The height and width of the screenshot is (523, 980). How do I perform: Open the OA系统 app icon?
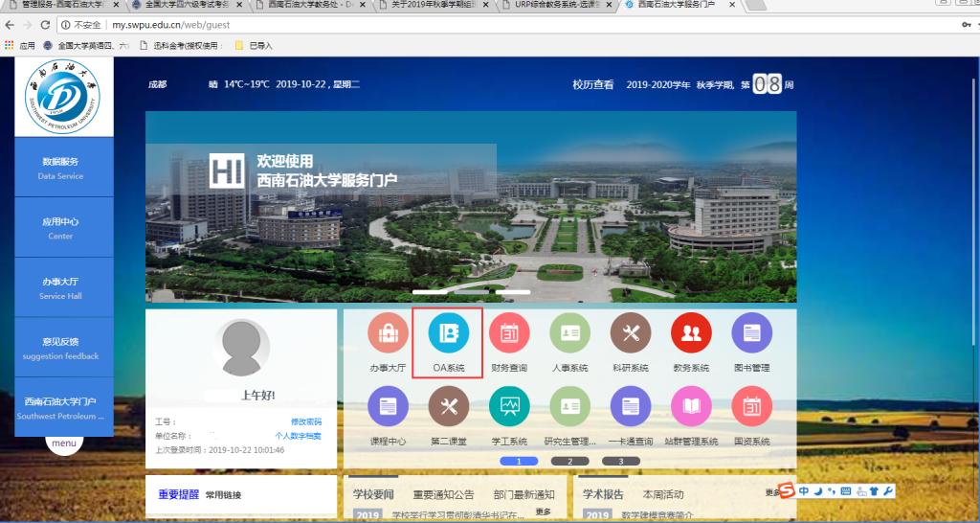[x=448, y=333]
